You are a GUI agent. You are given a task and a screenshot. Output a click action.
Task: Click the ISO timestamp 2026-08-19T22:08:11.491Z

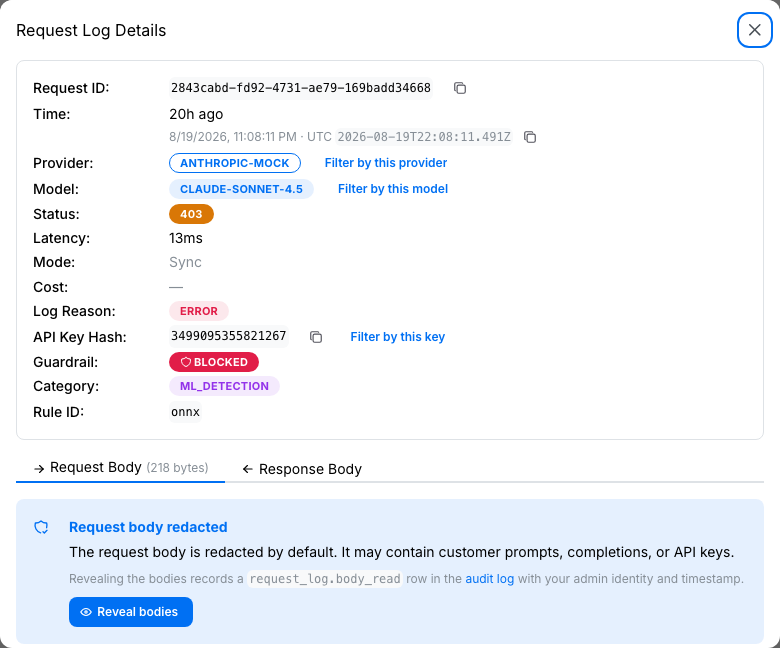424,137
